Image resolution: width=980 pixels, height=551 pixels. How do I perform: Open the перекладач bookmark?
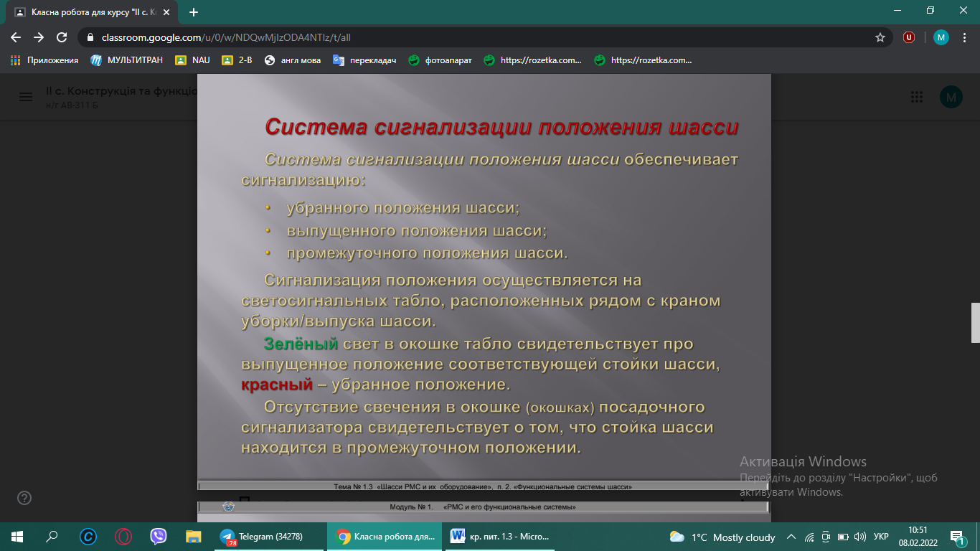click(x=364, y=60)
